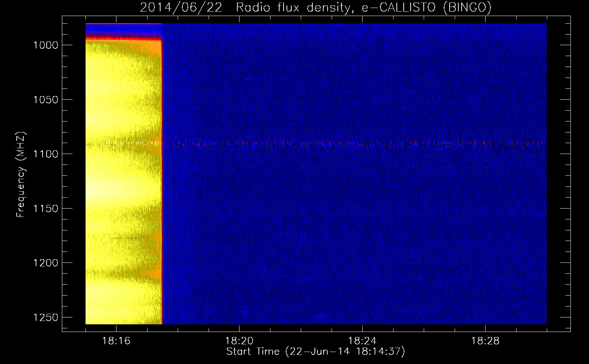The height and width of the screenshot is (364, 589).
Task: Click the 18:16 time axis label
Action: (116, 341)
